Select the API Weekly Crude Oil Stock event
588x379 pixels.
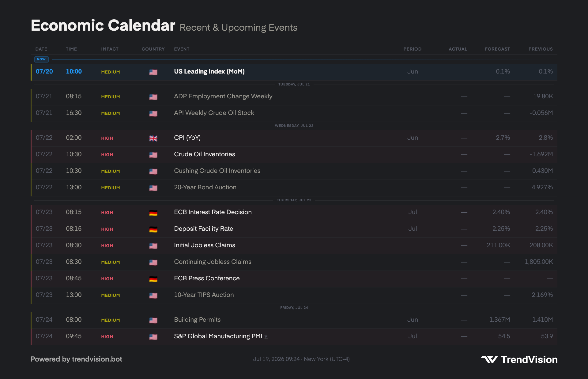214,113
